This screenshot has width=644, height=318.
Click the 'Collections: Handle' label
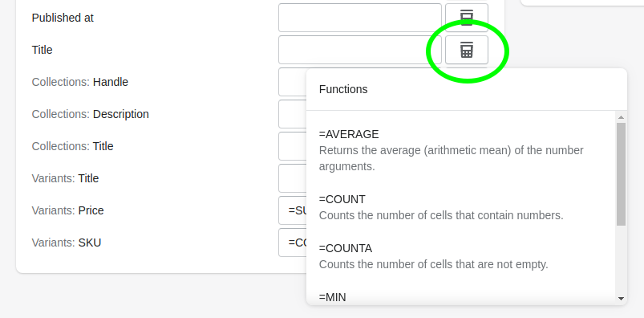coord(80,82)
